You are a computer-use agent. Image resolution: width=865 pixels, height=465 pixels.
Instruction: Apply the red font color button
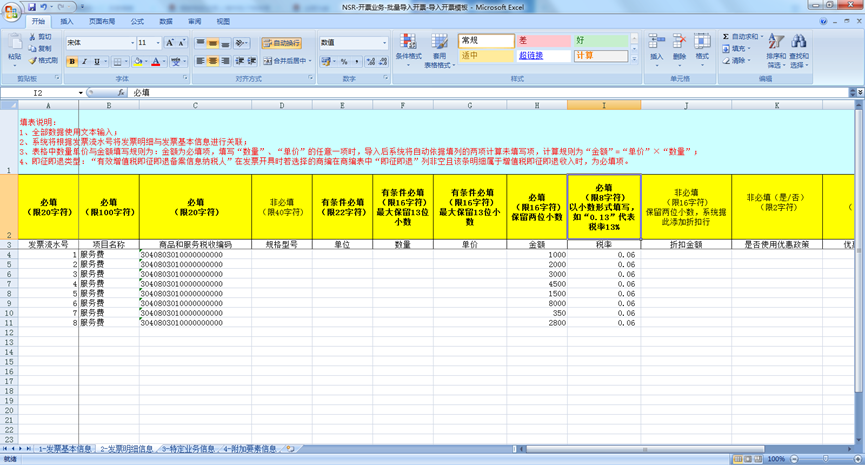pos(156,61)
